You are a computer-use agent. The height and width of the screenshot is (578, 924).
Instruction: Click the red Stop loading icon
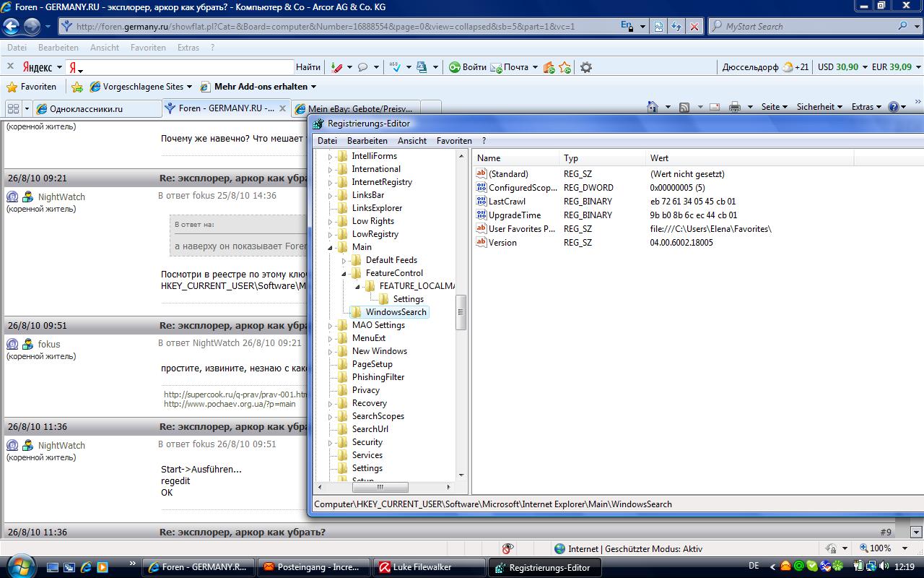(694, 27)
